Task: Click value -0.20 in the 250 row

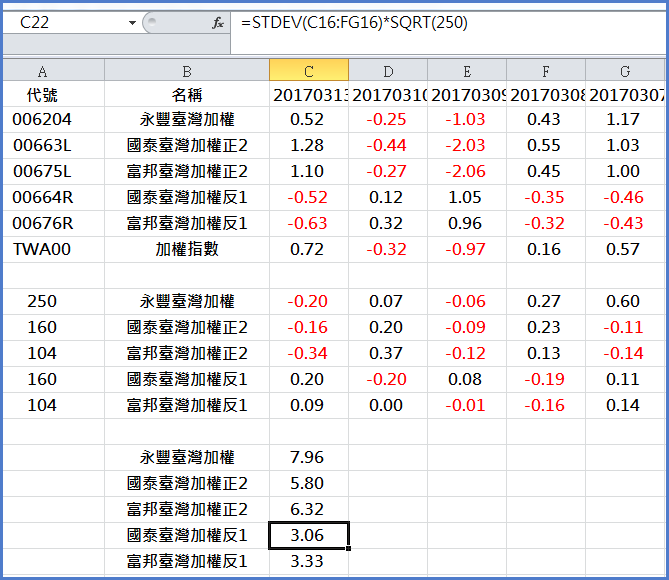Action: coord(309,302)
